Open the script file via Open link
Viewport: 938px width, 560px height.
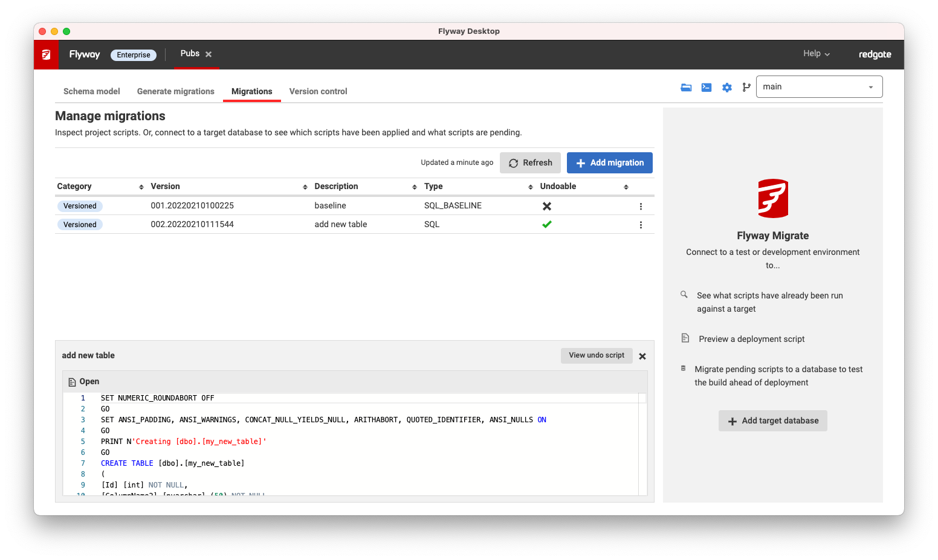83,382
